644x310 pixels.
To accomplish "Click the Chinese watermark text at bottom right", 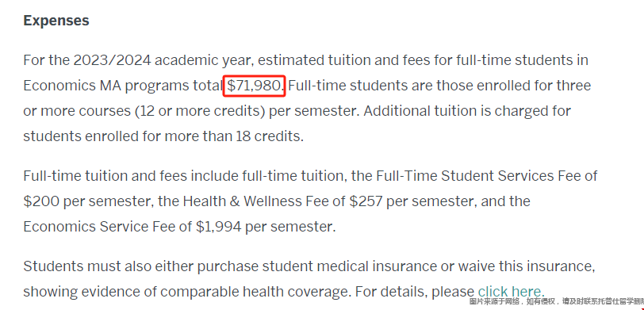I will tap(557, 301).
